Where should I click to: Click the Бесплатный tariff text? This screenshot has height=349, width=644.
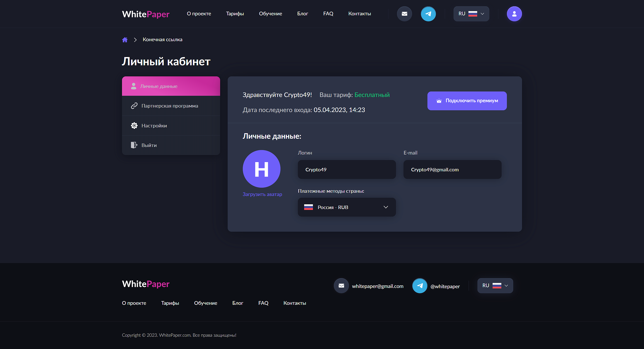tap(372, 95)
